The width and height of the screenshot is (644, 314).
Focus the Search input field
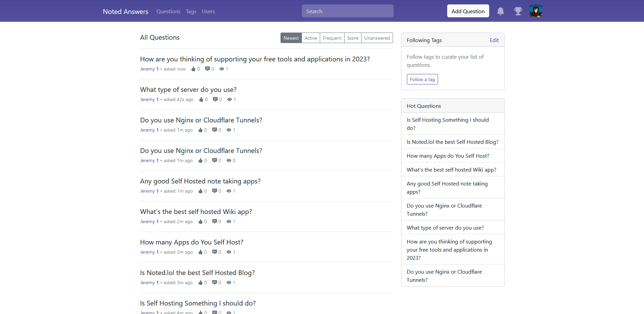(x=348, y=11)
